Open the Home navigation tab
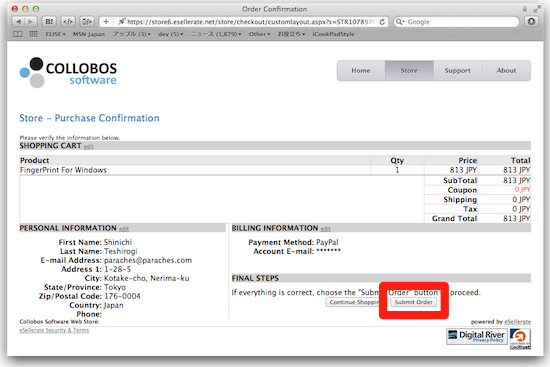550x367 pixels. tap(361, 71)
